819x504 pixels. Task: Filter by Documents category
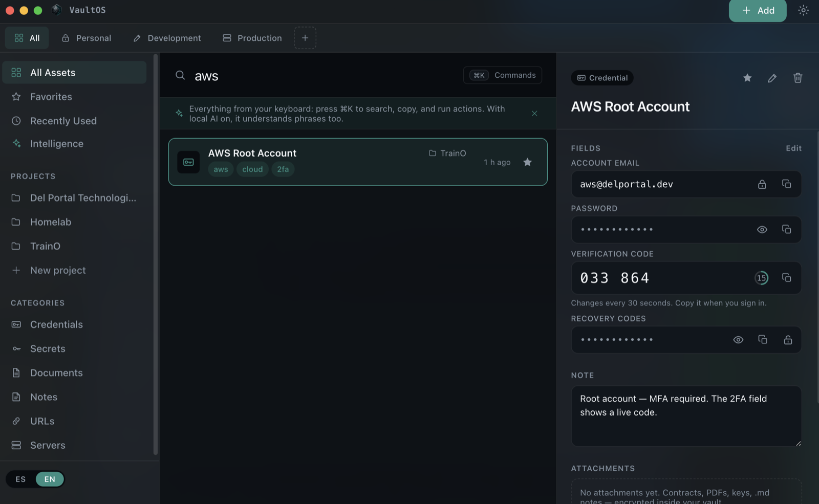(74, 373)
